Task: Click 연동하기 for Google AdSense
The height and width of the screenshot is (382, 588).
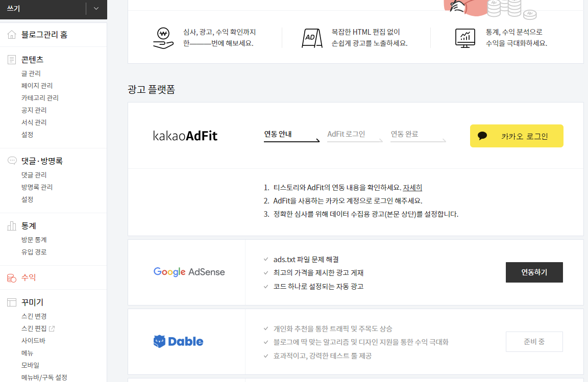Action: [x=534, y=272]
